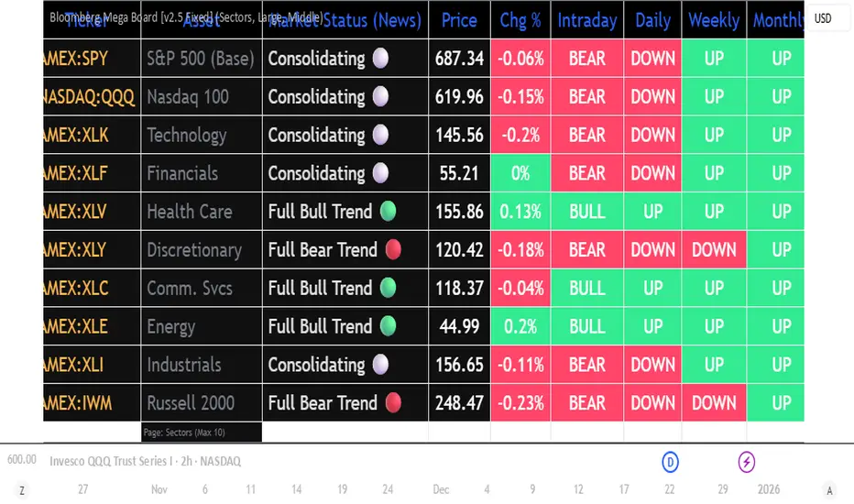This screenshot has height=504, width=854.
Task: Click the white status dot in S&P 500 row
Action: pyautogui.click(x=381, y=59)
